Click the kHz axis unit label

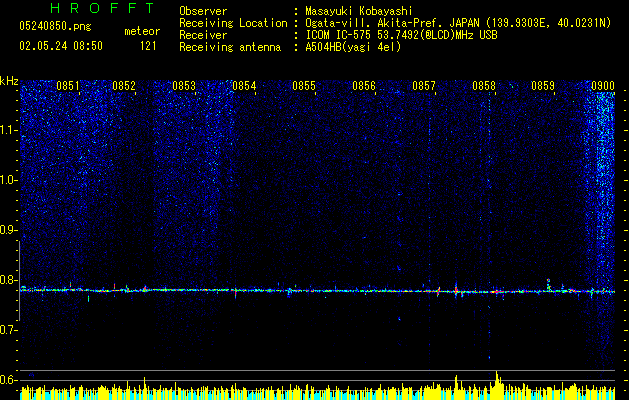point(9,81)
